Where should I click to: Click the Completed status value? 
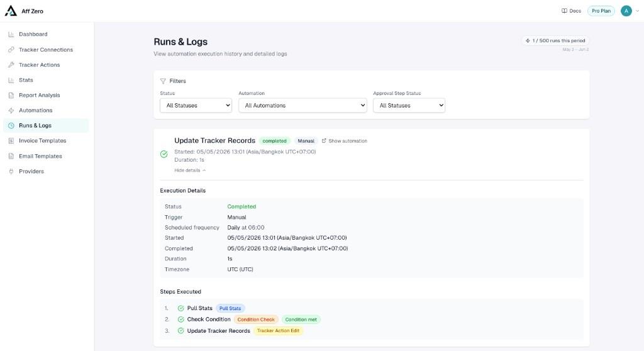pos(241,207)
